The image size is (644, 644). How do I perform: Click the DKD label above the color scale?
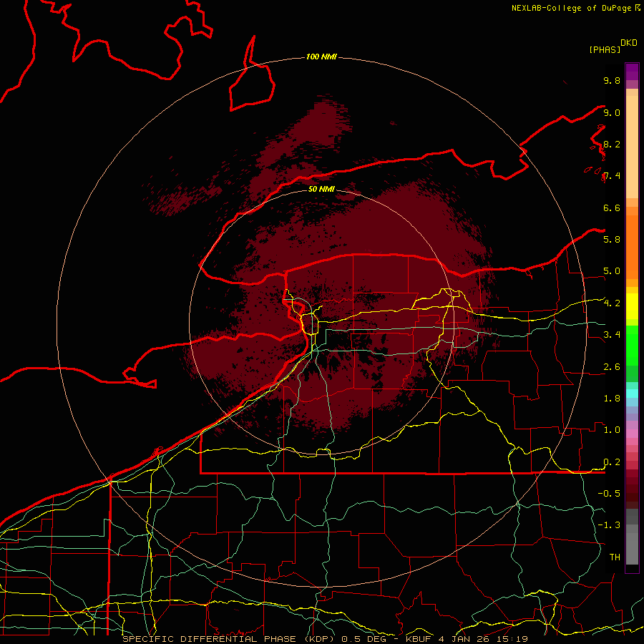628,43
